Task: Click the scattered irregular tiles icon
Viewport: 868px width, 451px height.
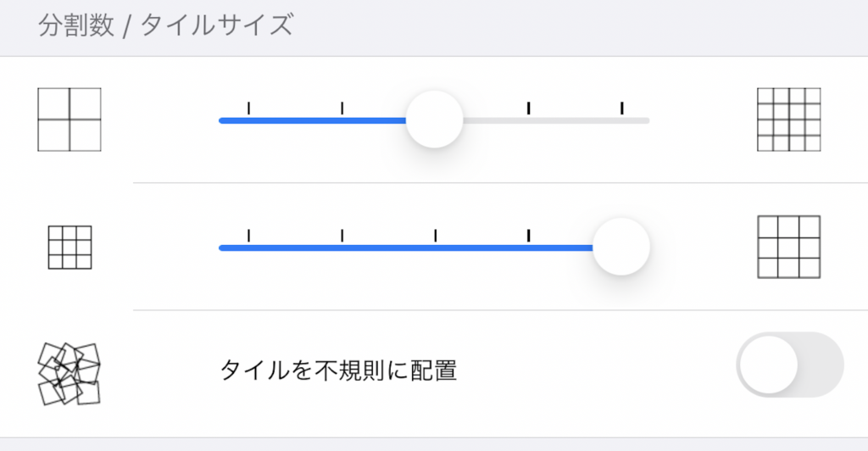Action: [70, 374]
